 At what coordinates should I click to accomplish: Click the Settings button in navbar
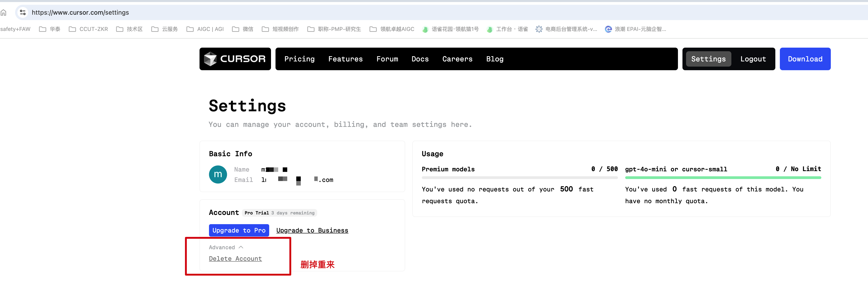[x=709, y=59]
